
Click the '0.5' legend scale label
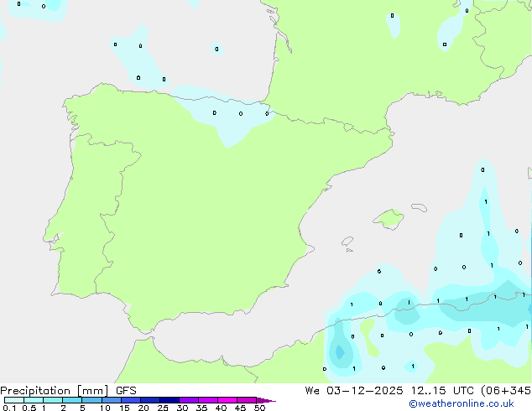pos(29,408)
